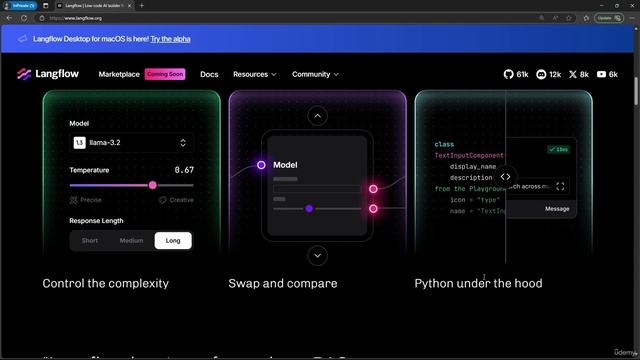Click the upper pink output node

(373, 189)
